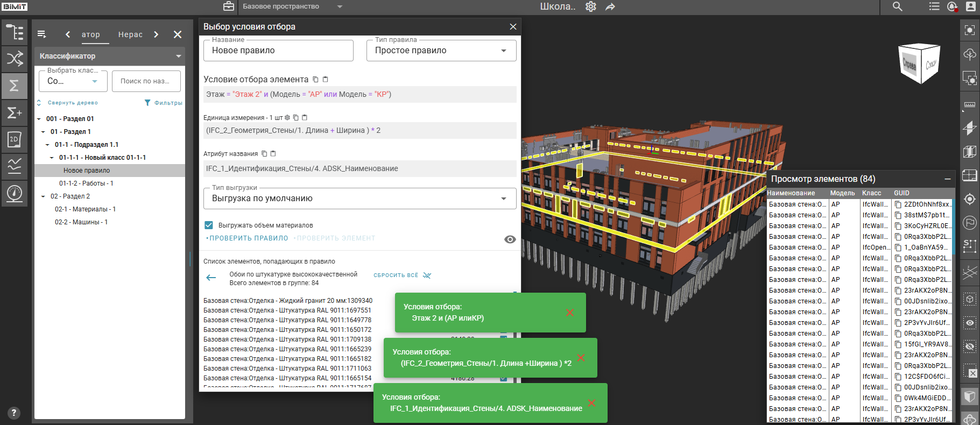Image resolution: width=980 pixels, height=425 pixels.
Task: Collapse the '02 - Раздел 2' tree node
Action: pos(43,196)
